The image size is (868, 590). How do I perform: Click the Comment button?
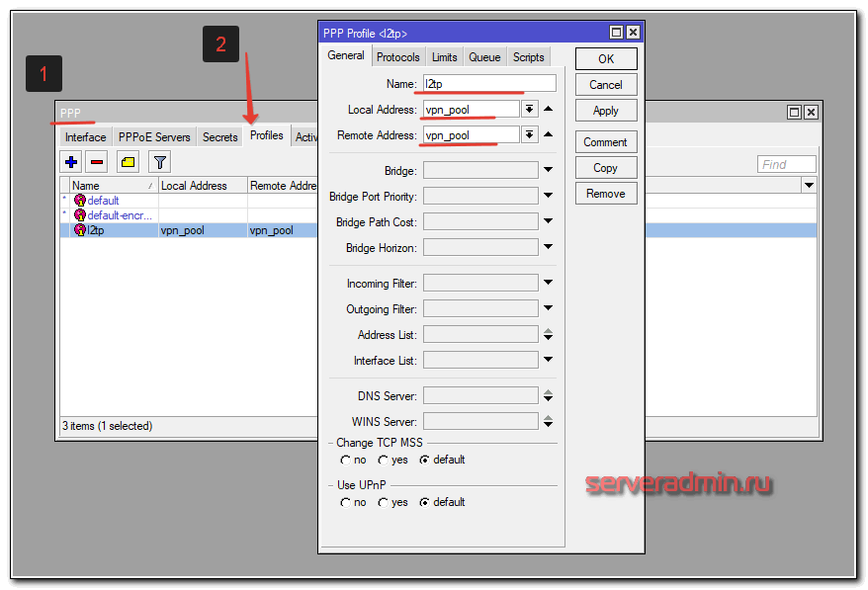coord(606,142)
